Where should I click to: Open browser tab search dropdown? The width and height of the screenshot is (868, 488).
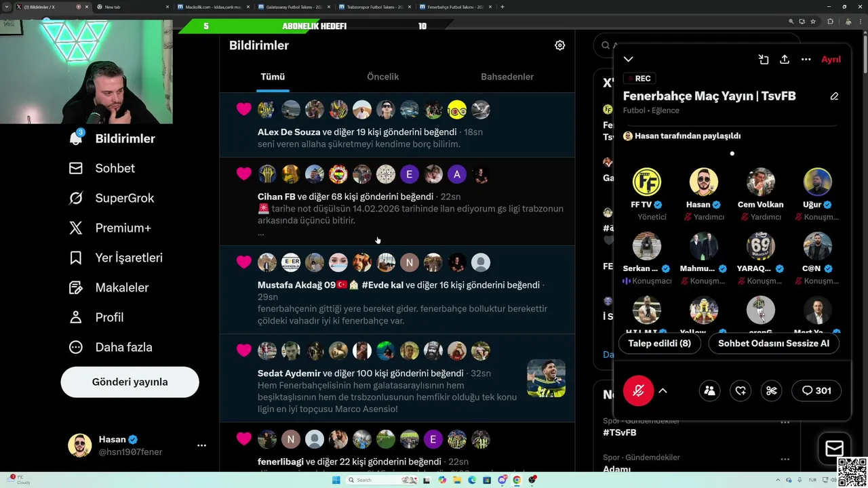[6, 7]
